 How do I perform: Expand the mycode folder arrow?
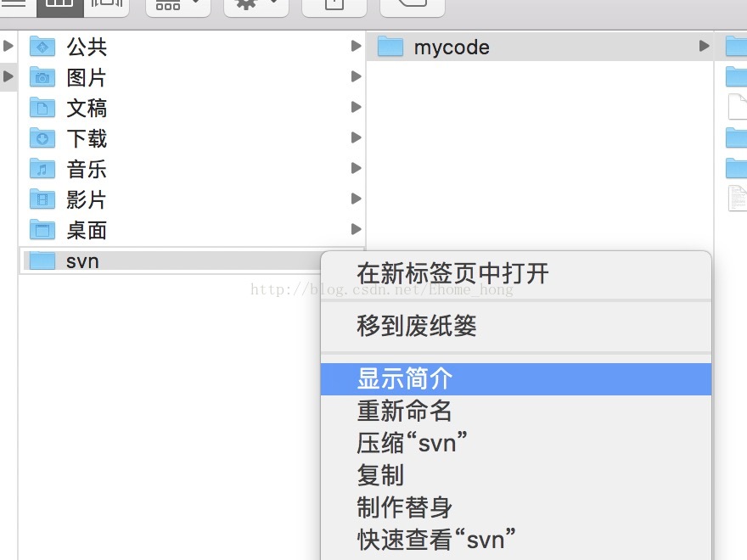click(704, 46)
